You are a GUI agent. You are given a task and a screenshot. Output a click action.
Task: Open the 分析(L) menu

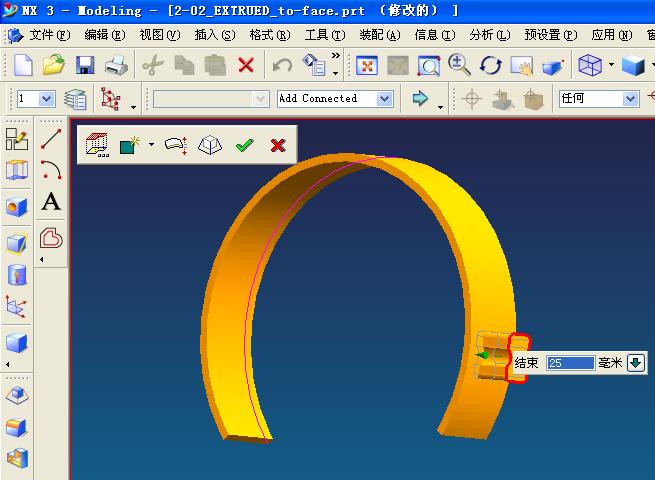[490, 35]
